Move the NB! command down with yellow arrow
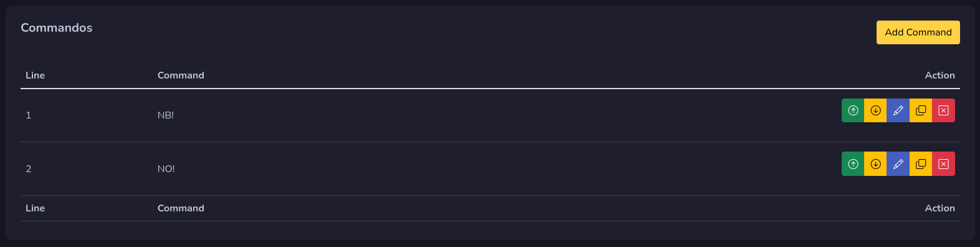Image resolution: width=980 pixels, height=247 pixels. (875, 110)
